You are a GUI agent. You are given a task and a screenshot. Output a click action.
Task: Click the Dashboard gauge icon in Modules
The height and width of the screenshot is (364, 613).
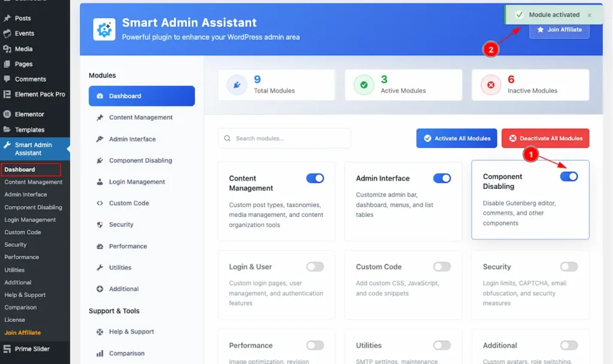[100, 96]
